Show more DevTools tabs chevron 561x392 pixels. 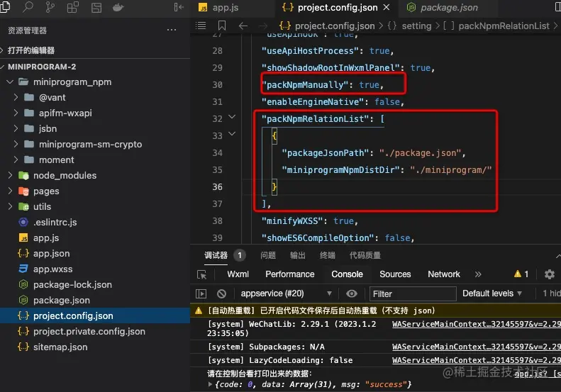pos(478,274)
